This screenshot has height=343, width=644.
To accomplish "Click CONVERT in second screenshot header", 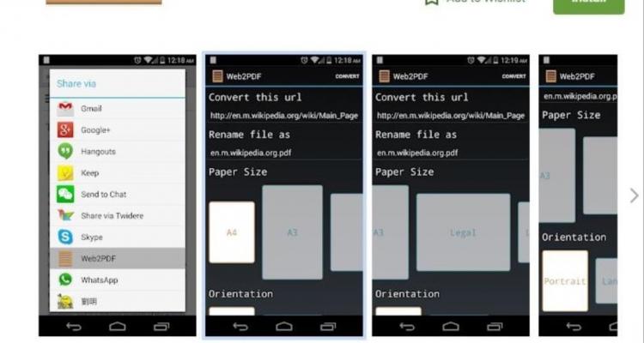I will pyautogui.click(x=347, y=76).
